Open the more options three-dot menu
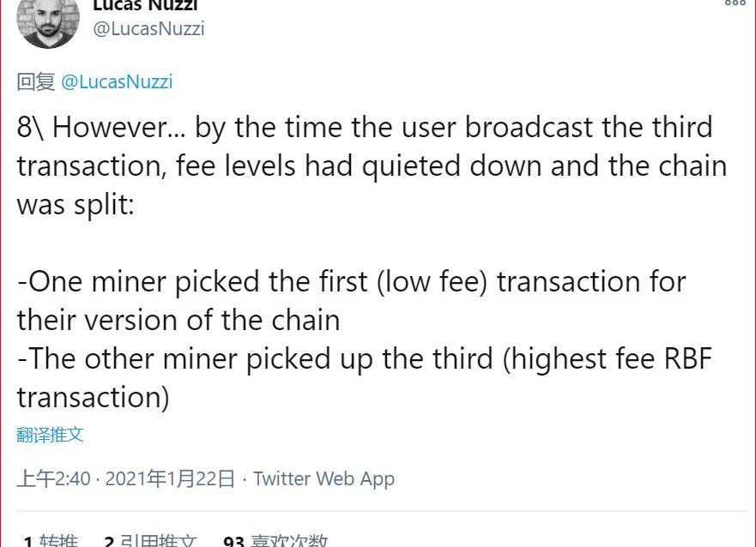This screenshot has height=547, width=756. (x=735, y=3)
